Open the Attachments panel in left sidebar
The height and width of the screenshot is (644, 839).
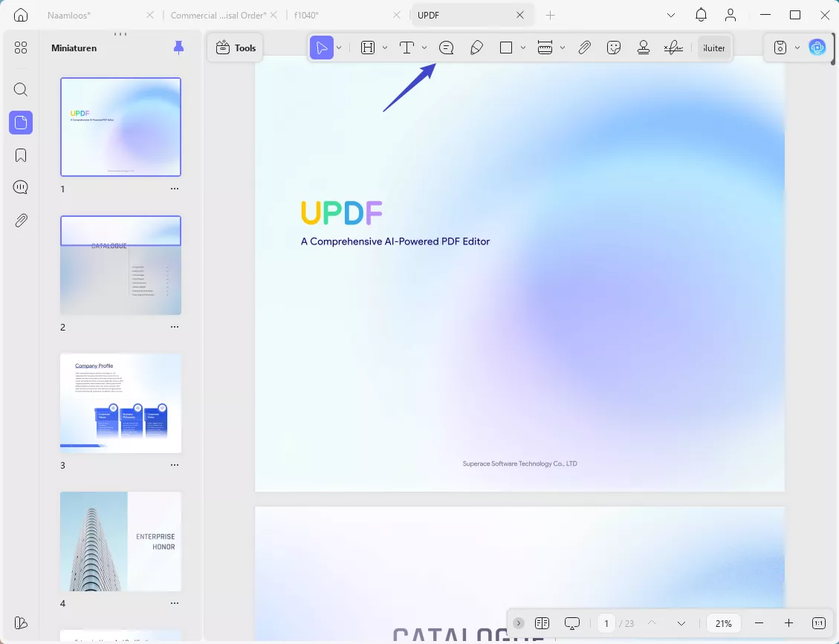tap(20, 221)
